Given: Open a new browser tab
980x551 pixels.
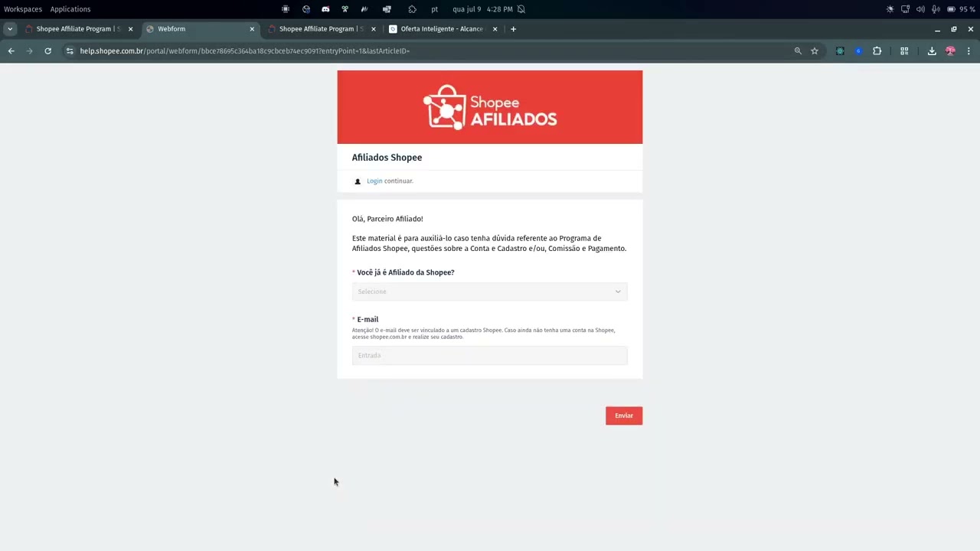Looking at the screenshot, I should tap(513, 29).
